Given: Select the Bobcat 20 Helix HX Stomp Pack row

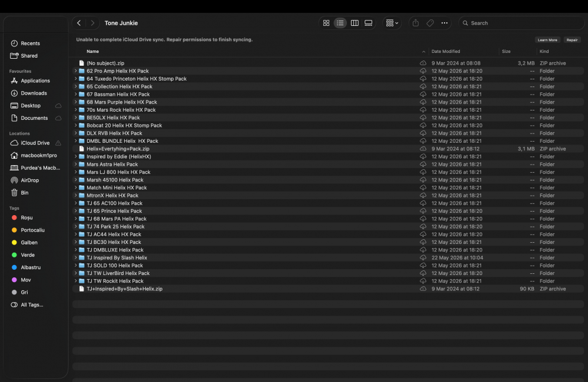Looking at the screenshot, I should coord(328,125).
